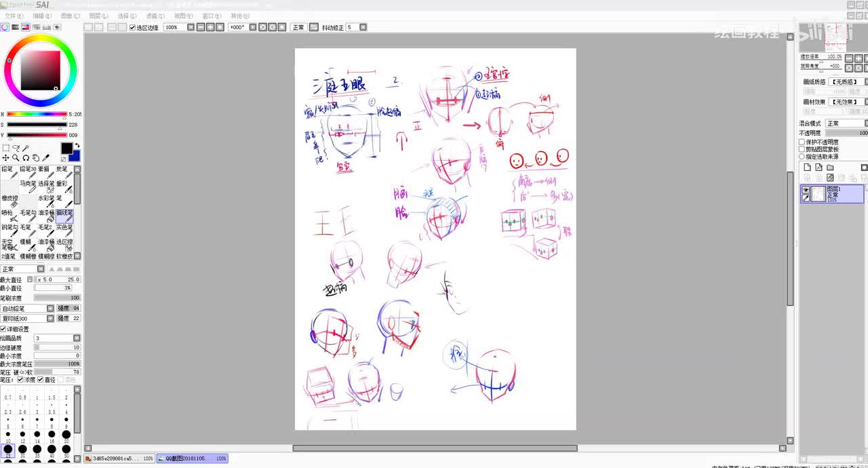Select the 橡皮擦 eraser brush
Screen dimensions: 868x468
tap(9, 202)
